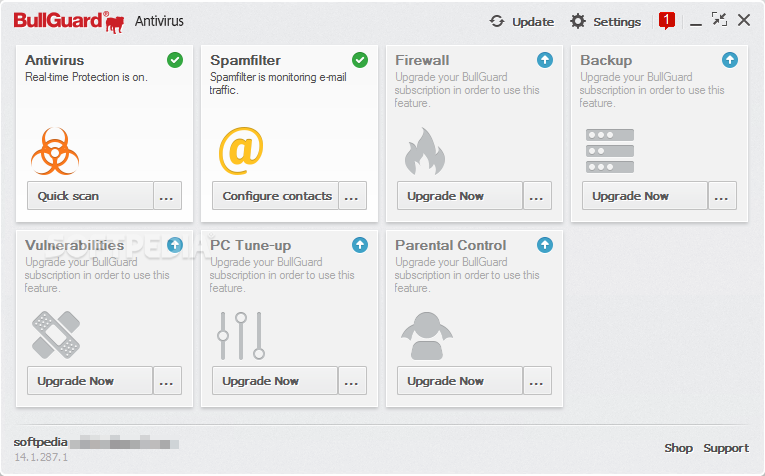
Task: Click the Vulnerabilities bandage icon
Action: (x=56, y=335)
